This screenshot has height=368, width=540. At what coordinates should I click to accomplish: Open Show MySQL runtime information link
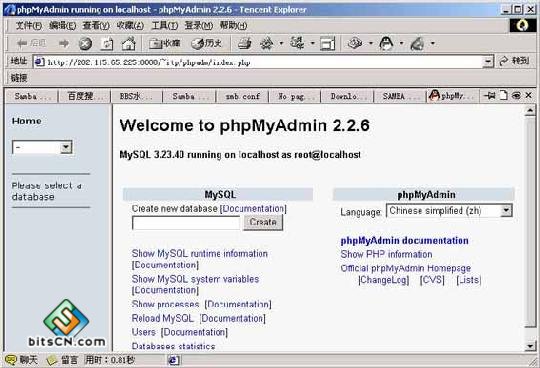tap(200, 254)
